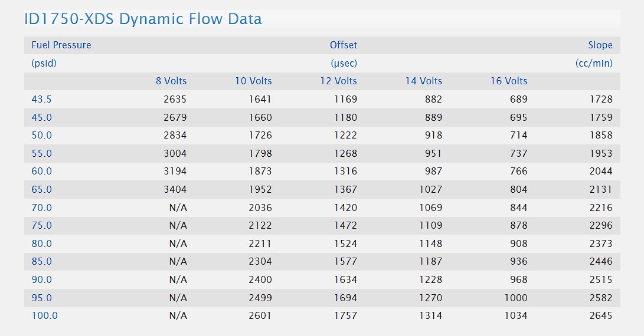
Task: Click the ID1750-XDS Dynamic Flow Data heading
Action: 143,19
